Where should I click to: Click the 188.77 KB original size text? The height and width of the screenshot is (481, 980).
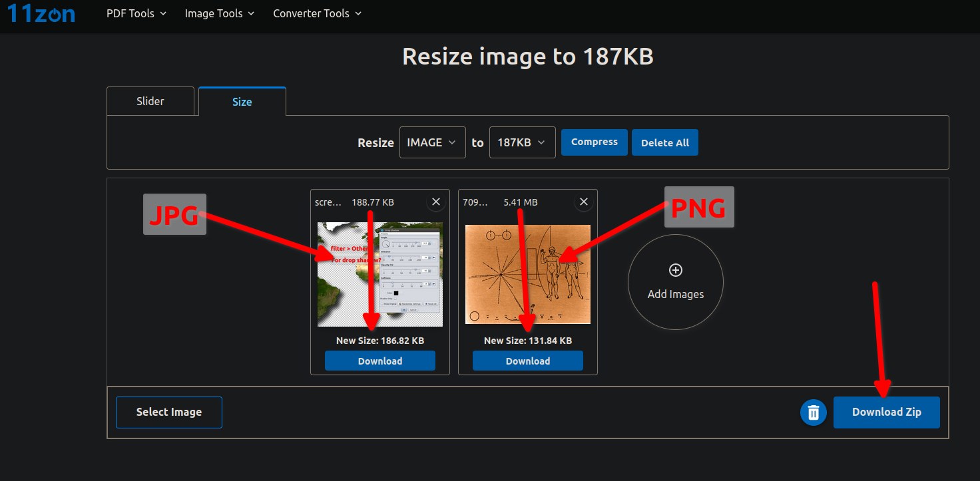click(373, 202)
